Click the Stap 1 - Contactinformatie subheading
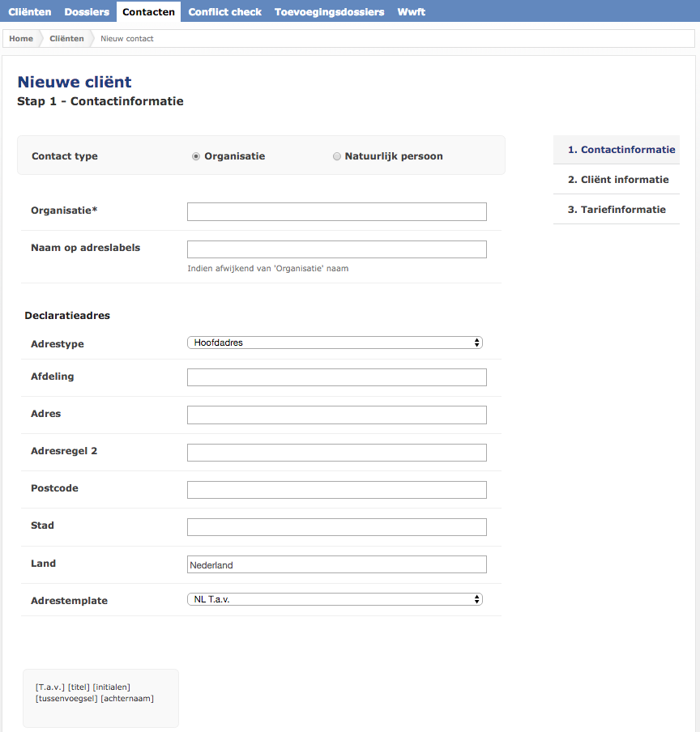Screen dimensions: 700x732 click(x=100, y=101)
